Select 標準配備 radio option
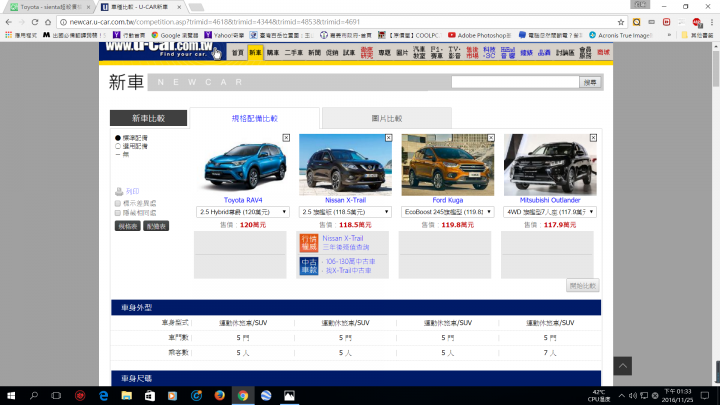The width and height of the screenshot is (720, 405). tap(118, 138)
